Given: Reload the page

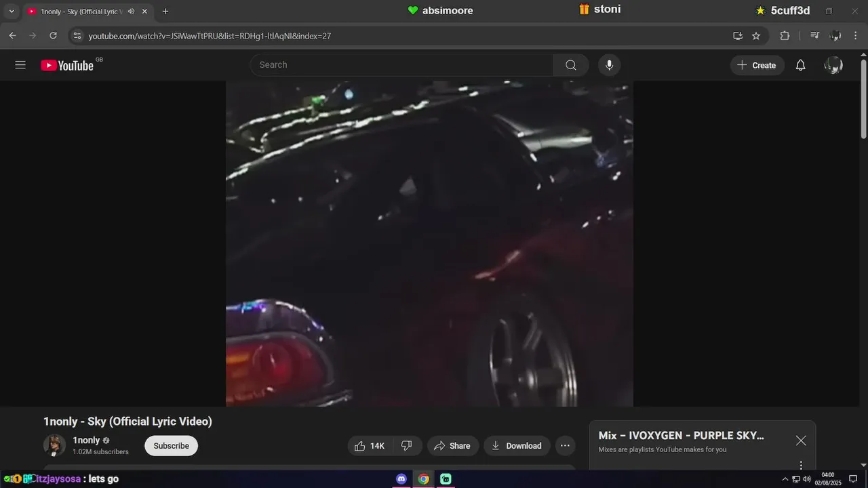Looking at the screenshot, I should (53, 35).
